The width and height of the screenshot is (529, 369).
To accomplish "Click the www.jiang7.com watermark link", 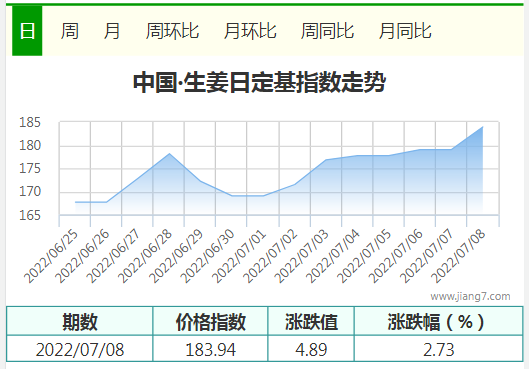I will click(x=470, y=296).
